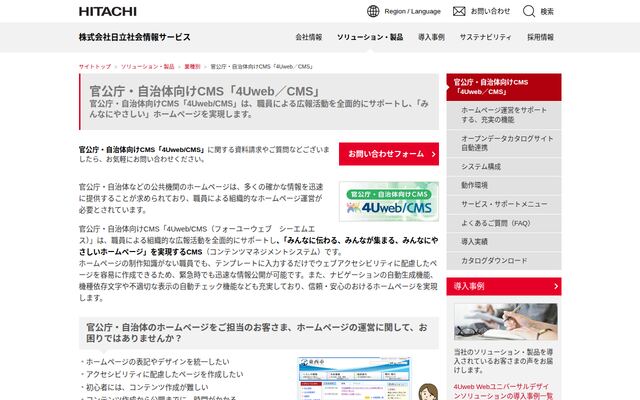Open お問い合わせ link in header
Image resolution: width=640 pixels, height=400 pixels.
pos(490,11)
